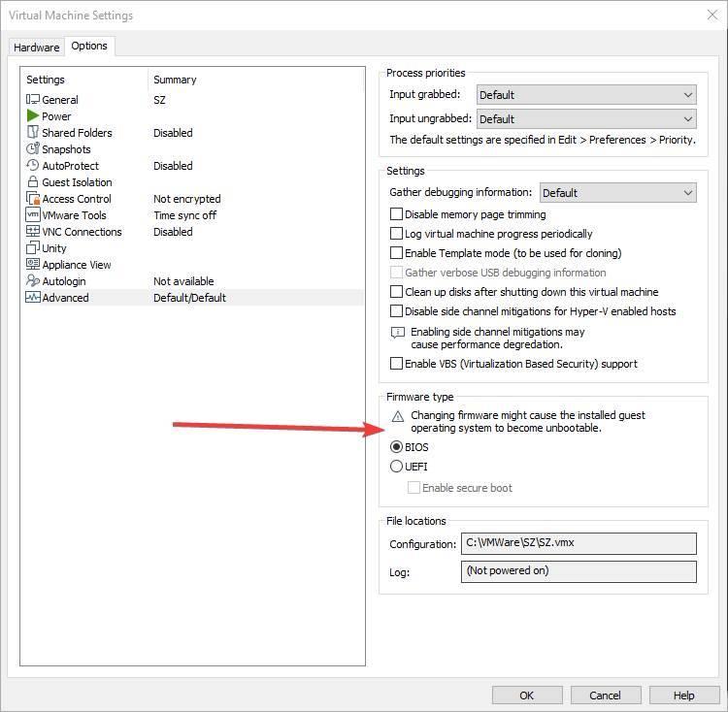This screenshot has height=712, width=728.
Task: Click the General settings monitor icon
Action: (x=32, y=99)
